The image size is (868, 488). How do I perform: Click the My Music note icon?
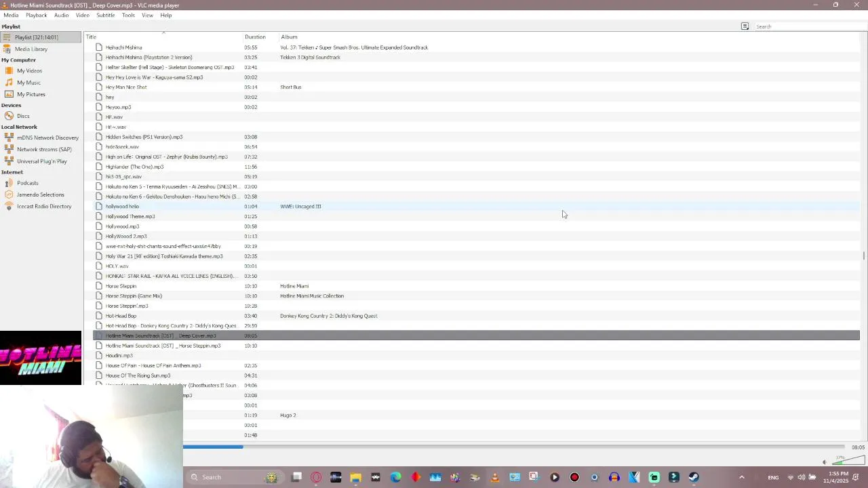9,83
